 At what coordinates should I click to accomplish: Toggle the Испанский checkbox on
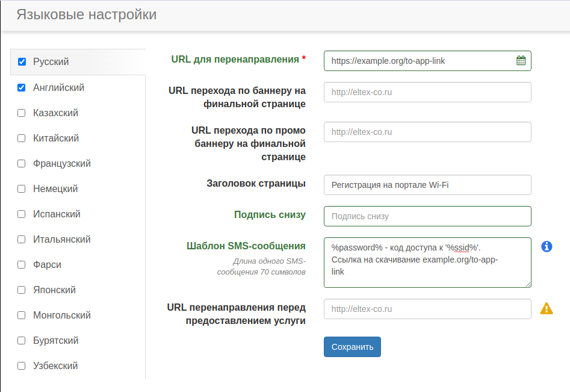click(22, 214)
